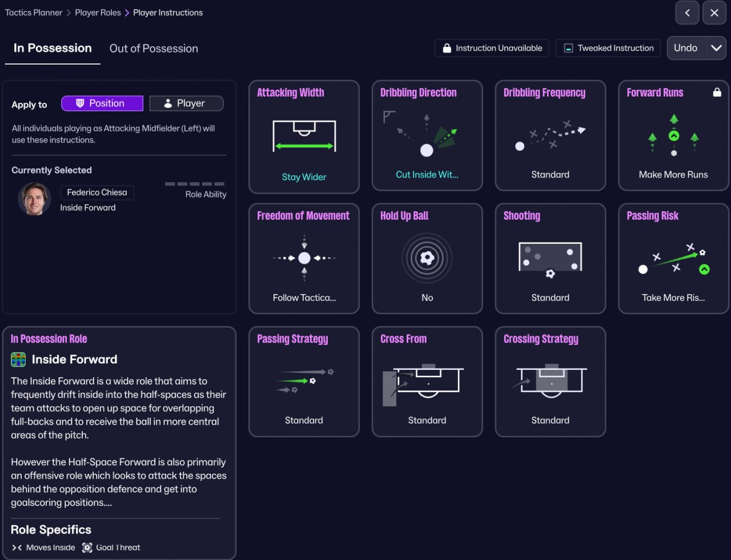The image size is (731, 560).
Task: Click the Passing Strategy arrows icon
Action: pyautogui.click(x=304, y=381)
